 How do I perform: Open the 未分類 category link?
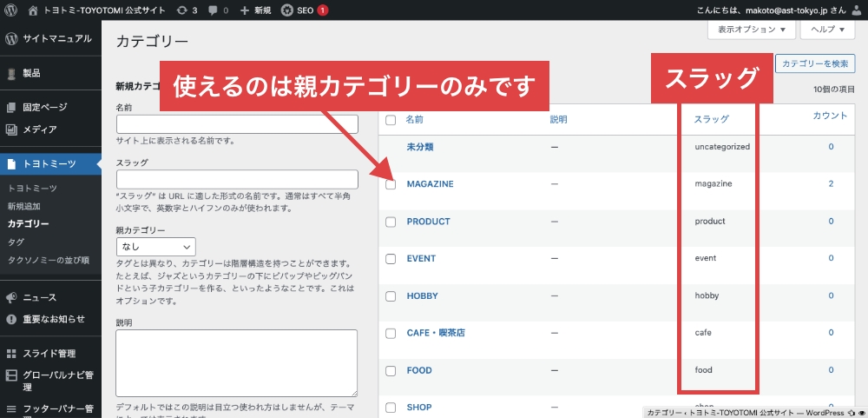point(419,147)
